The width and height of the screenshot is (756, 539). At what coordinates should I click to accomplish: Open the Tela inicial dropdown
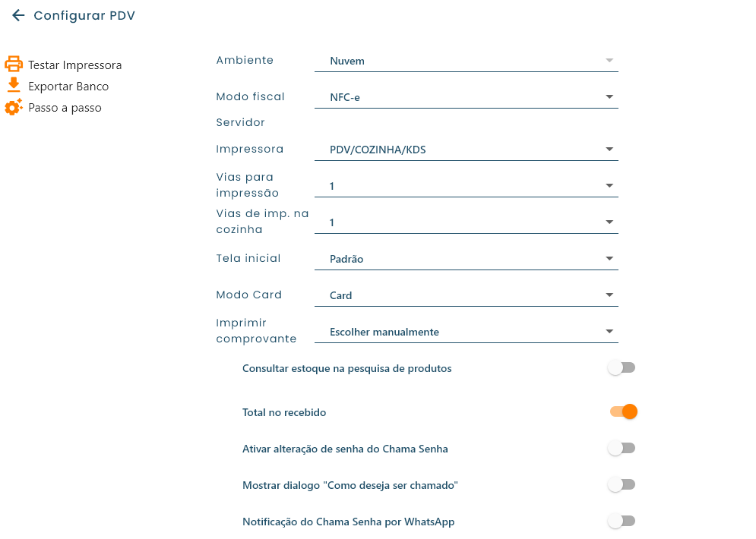(466, 259)
